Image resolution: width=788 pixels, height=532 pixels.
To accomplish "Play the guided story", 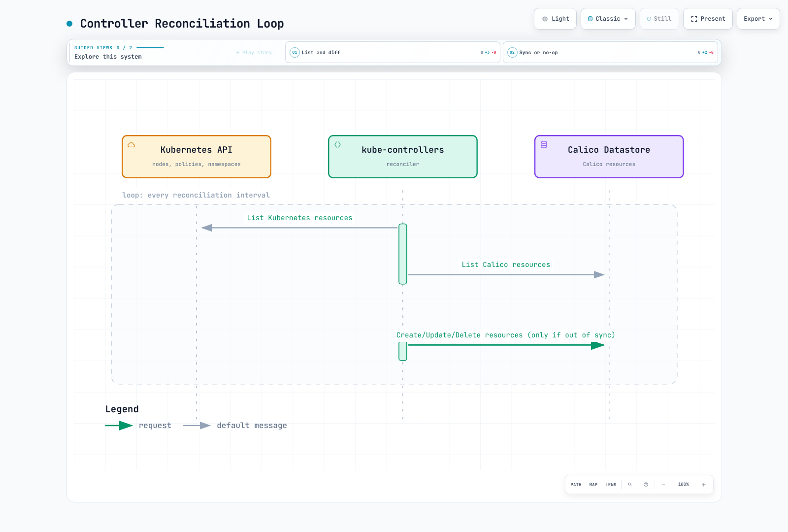I will point(254,52).
